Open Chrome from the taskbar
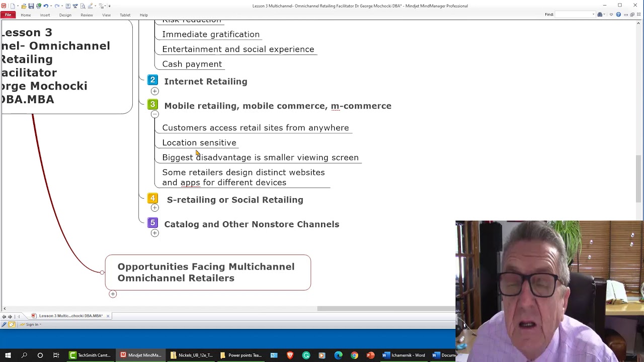 pos(354,355)
